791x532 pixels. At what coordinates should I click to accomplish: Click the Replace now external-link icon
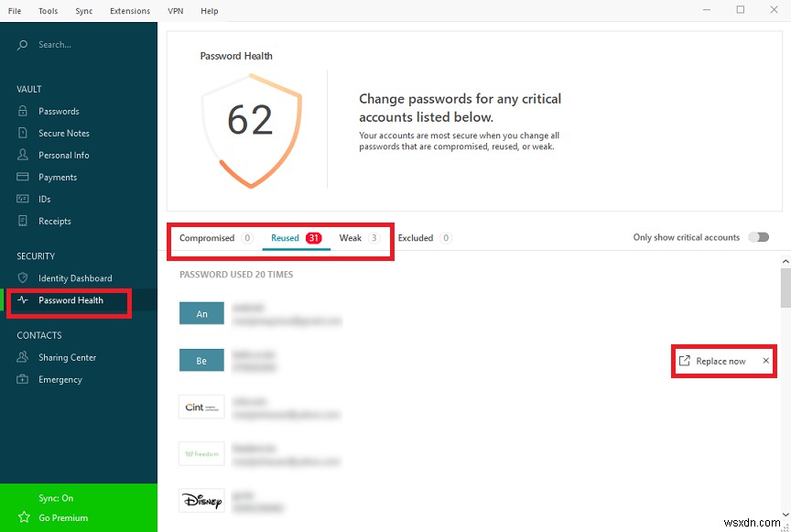point(685,361)
